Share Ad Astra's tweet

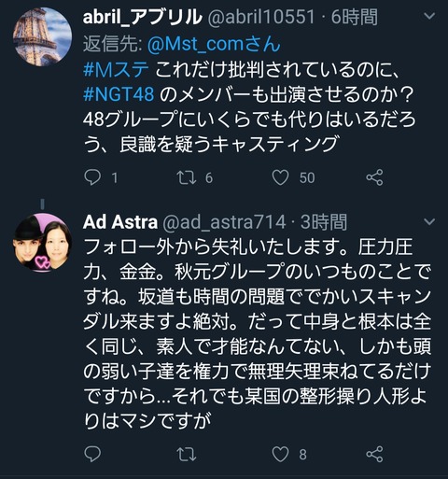[374, 454]
